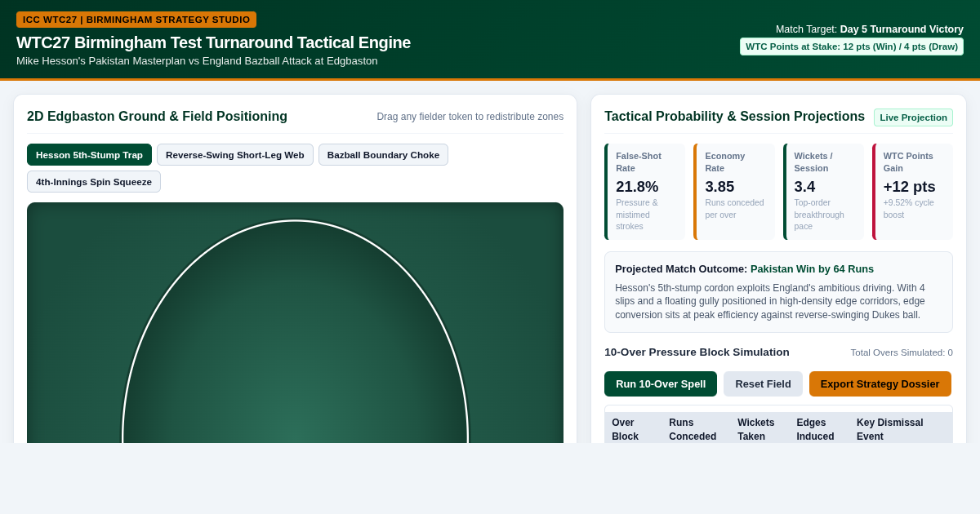Open the False-Shot Rate stat card

pyautogui.click(x=644, y=192)
